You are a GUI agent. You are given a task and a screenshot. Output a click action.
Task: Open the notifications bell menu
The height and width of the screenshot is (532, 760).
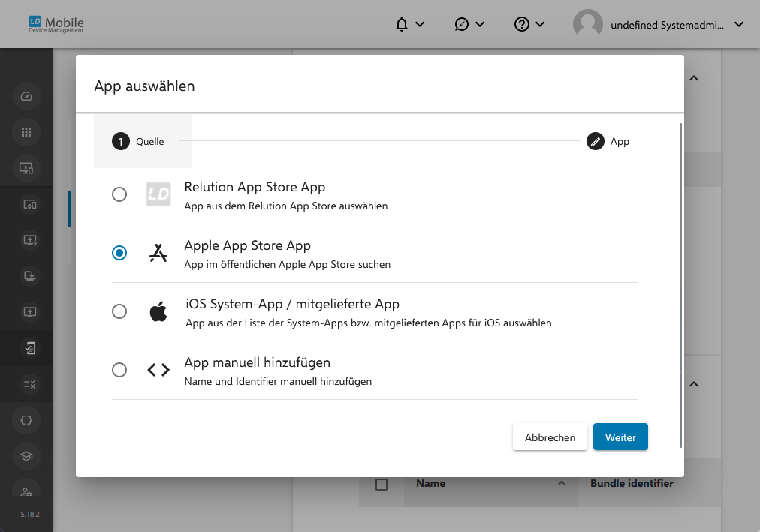point(402,24)
